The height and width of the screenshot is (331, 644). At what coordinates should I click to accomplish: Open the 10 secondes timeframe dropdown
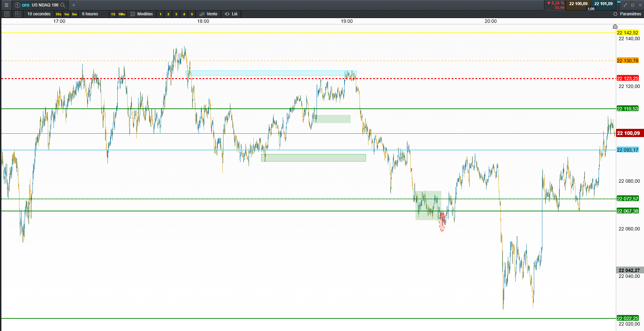(39, 14)
